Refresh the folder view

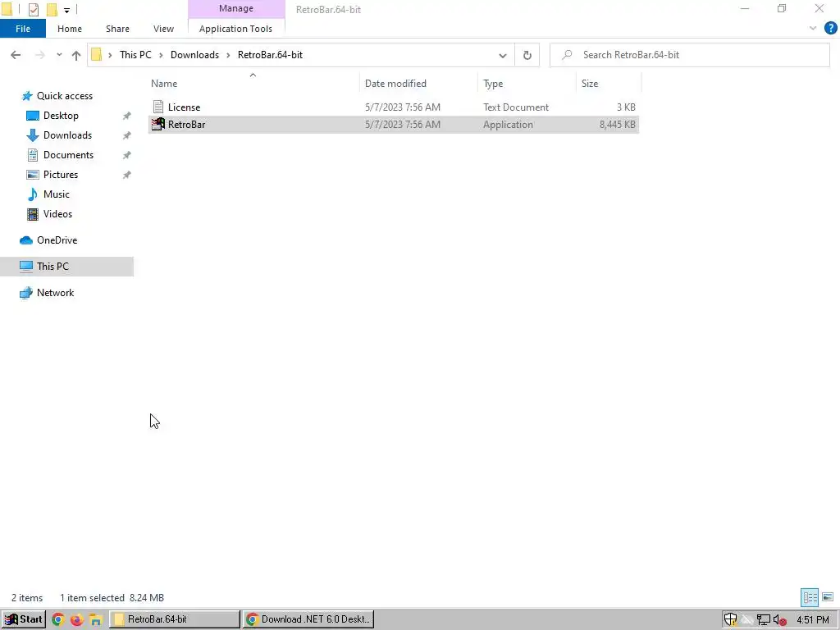tap(527, 55)
